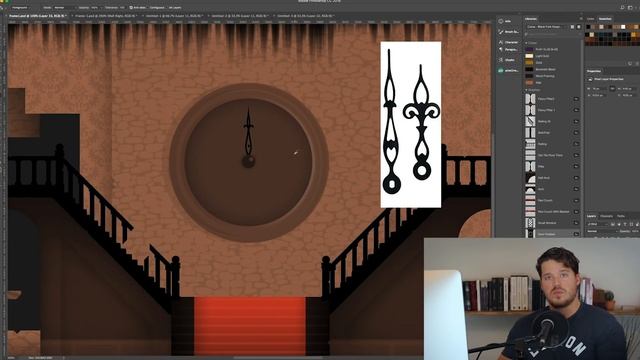This screenshot has height=360, width=640.
Task: Click the paint bucket tool preset icon
Action: [2, 7]
